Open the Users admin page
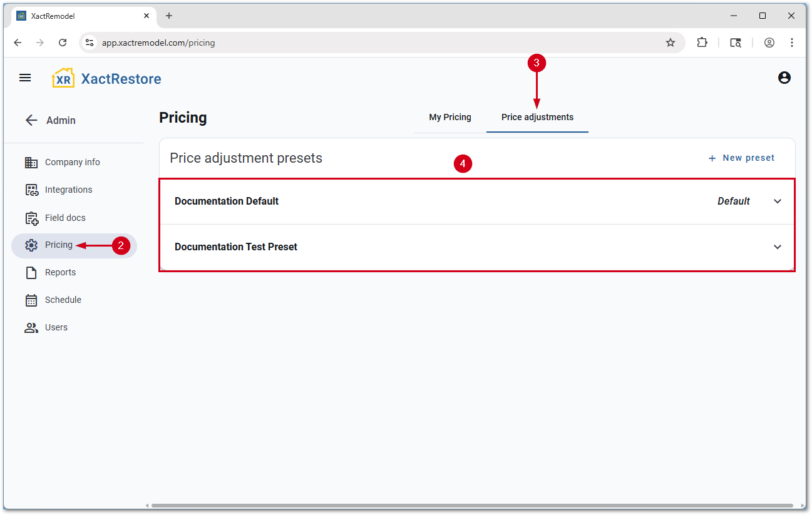 point(56,327)
